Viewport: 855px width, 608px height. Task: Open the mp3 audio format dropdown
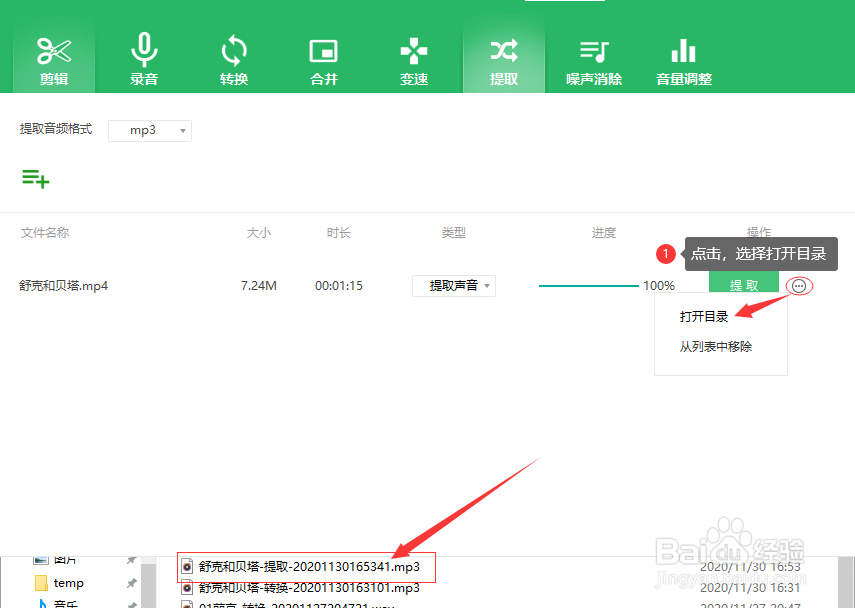pos(149,130)
